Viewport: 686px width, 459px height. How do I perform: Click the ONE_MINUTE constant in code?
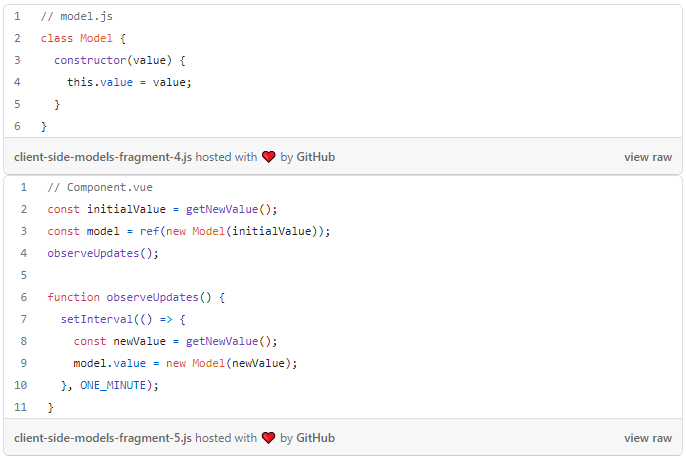tap(113, 385)
